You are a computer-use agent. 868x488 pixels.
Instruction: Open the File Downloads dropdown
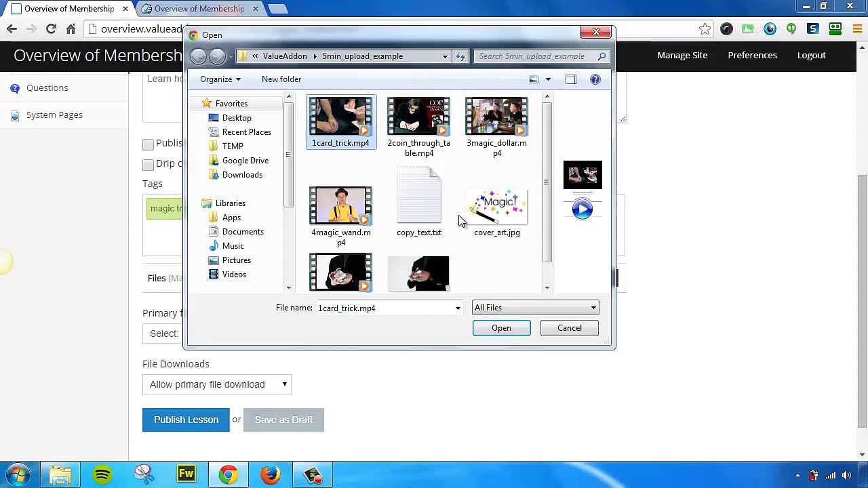[217, 384]
